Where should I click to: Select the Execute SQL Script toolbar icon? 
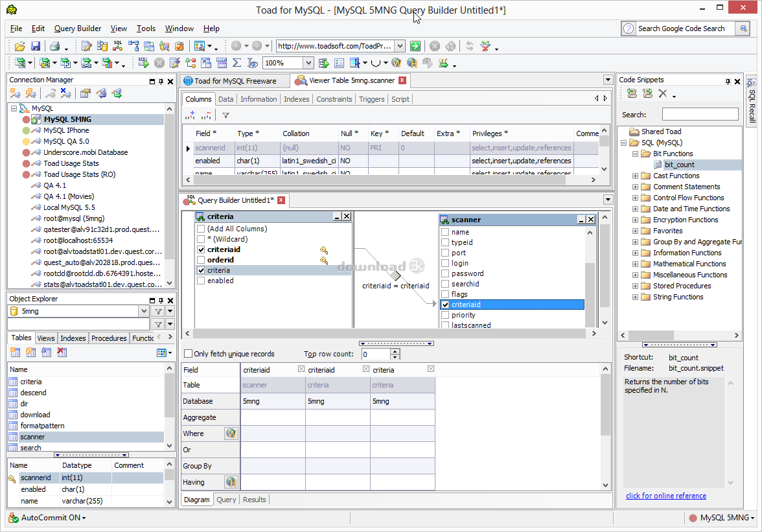(x=143, y=62)
